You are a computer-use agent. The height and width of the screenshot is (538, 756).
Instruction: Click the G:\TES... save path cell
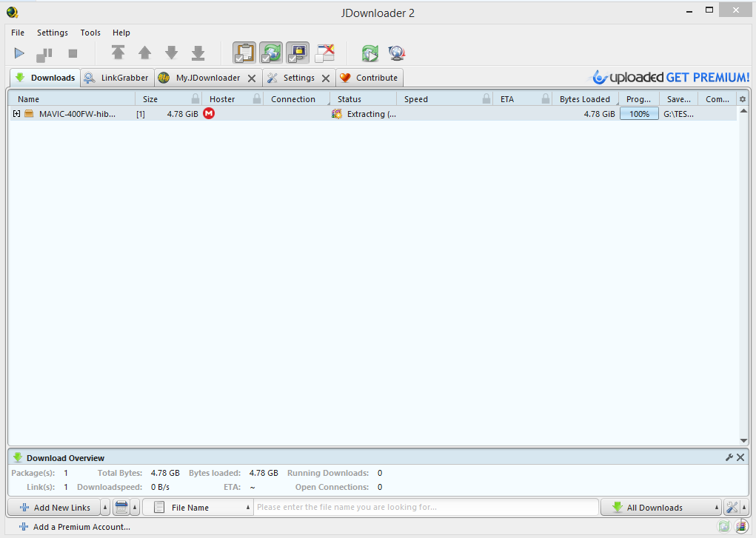(x=678, y=114)
